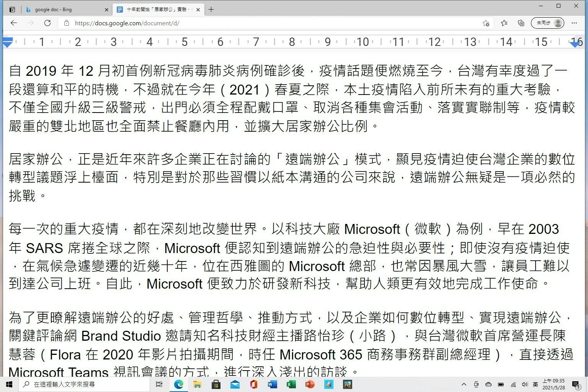
Task: Click the left indent marker on ruler
Action: [8, 42]
